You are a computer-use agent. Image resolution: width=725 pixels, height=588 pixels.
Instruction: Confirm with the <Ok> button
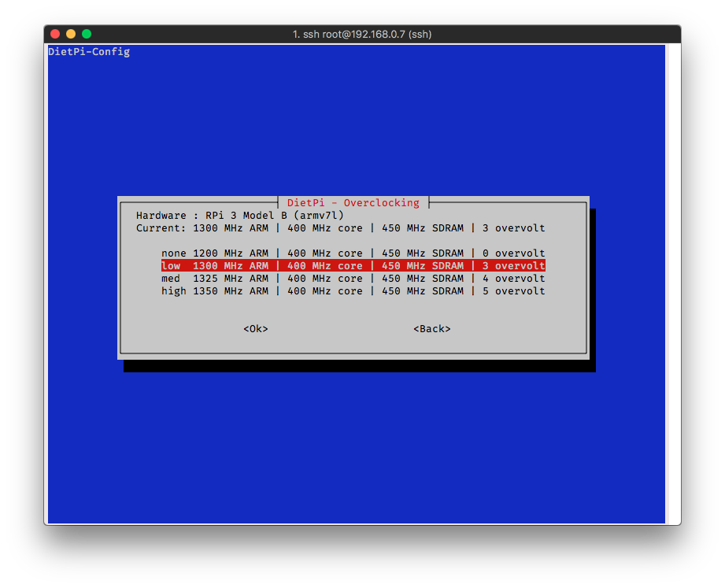[256, 329]
